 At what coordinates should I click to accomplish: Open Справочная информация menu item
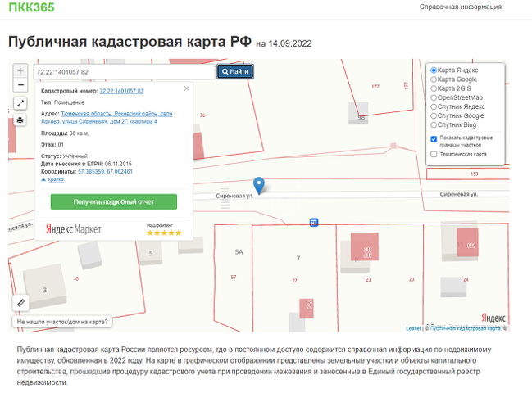(461, 7)
